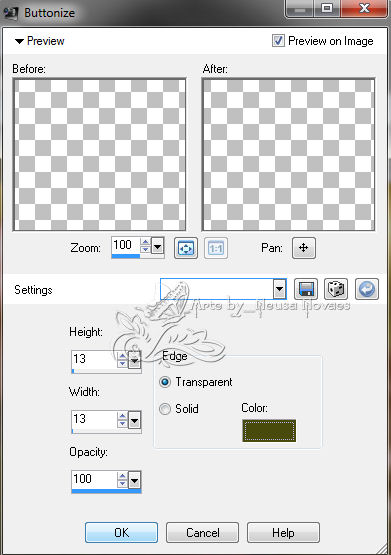391x555 pixels.
Task: Select the Solid edge radio button
Action: click(x=165, y=409)
